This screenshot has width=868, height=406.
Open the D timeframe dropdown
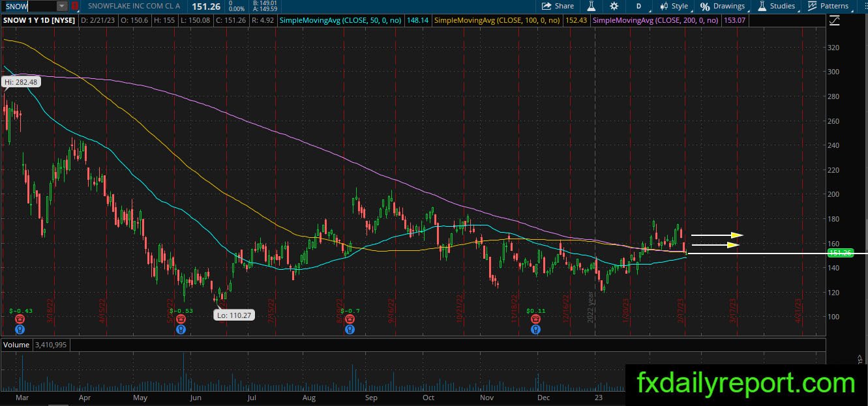click(638, 6)
